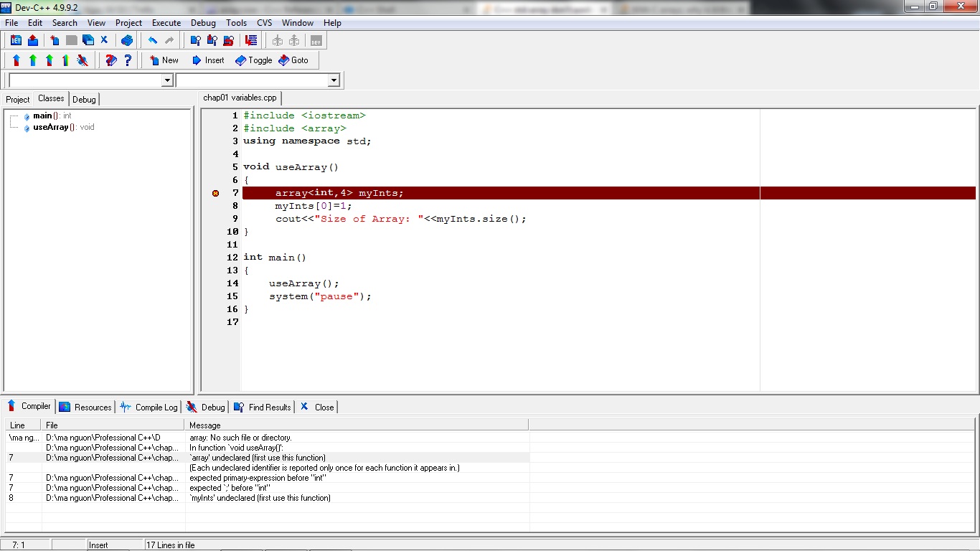The image size is (980, 551).
Task: Click the Undo arrow icon
Action: 153,40
